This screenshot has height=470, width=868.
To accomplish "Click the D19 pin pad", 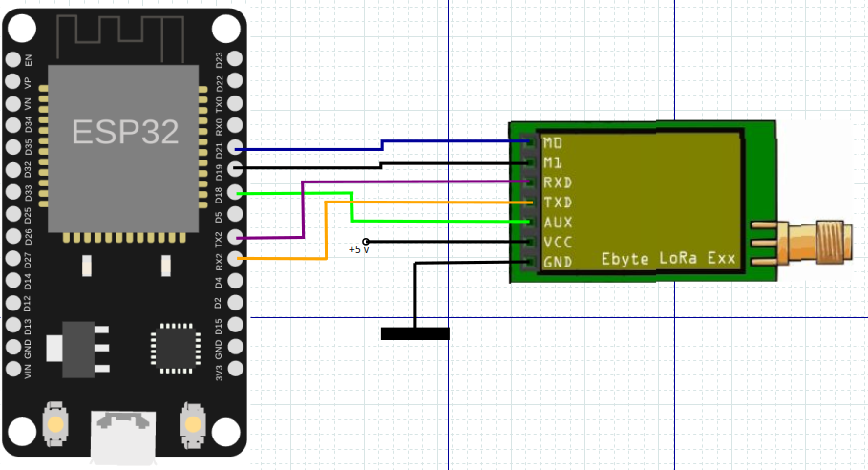I will coord(235,169).
